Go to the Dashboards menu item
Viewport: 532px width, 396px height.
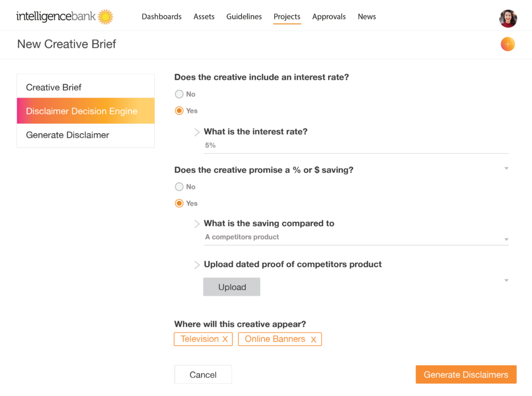162,16
